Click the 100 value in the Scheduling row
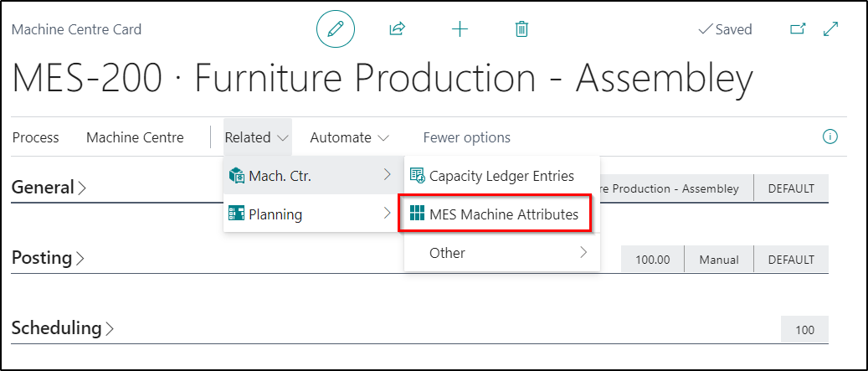 click(804, 329)
